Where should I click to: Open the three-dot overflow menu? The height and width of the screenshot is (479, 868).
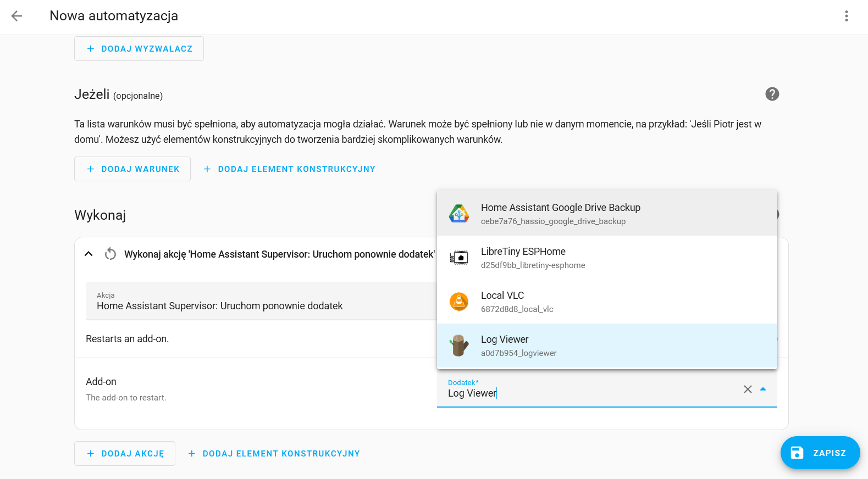(847, 16)
